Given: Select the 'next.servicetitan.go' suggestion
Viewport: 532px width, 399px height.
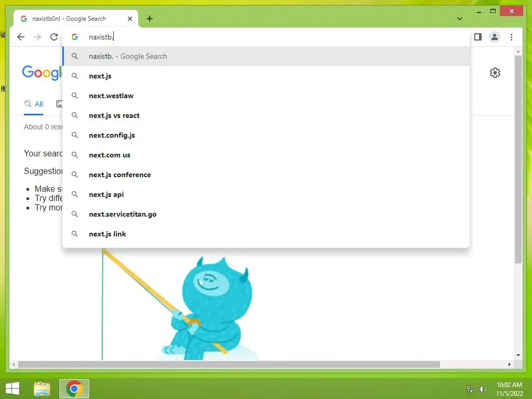Looking at the screenshot, I should pyautogui.click(x=266, y=214).
